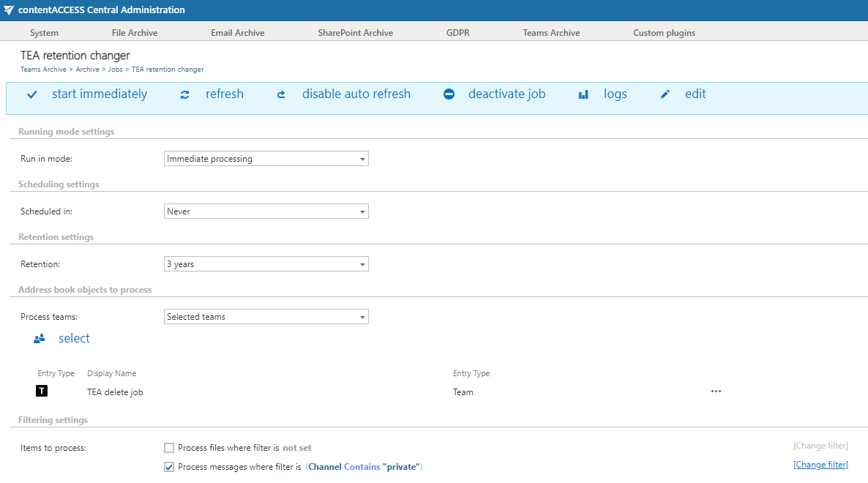Viewport: 868px width, 483px height.
Task: Click the disable auto refresh icon
Action: point(281,94)
